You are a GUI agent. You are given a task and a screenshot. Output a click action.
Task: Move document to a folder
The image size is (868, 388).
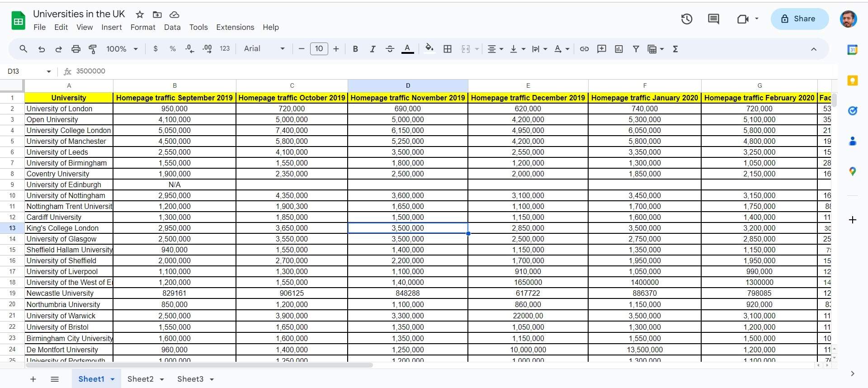coord(157,14)
